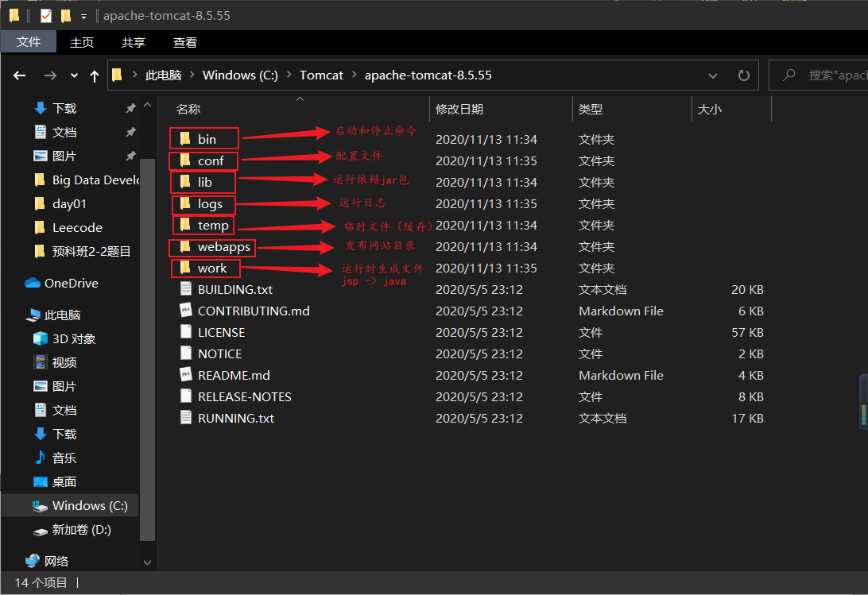
Task: Open the 查看 ribbon tab
Action: coord(185,43)
